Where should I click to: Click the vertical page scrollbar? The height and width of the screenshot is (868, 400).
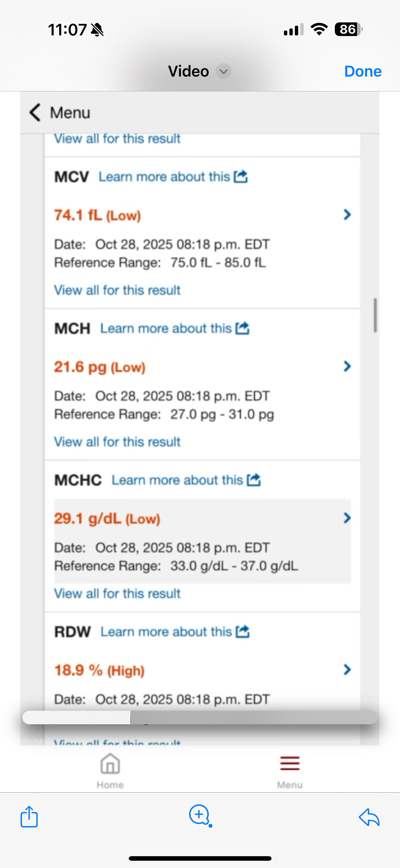(375, 315)
